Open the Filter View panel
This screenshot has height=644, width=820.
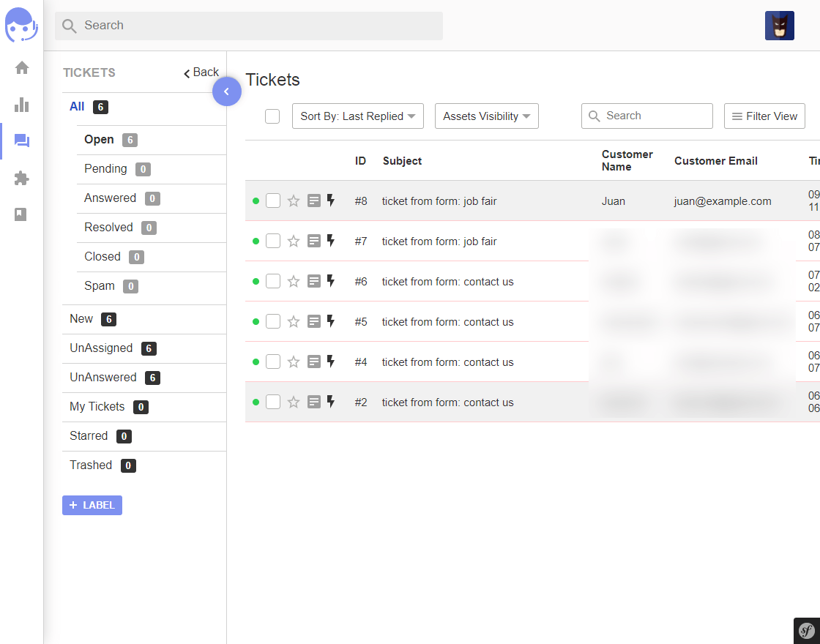point(764,116)
